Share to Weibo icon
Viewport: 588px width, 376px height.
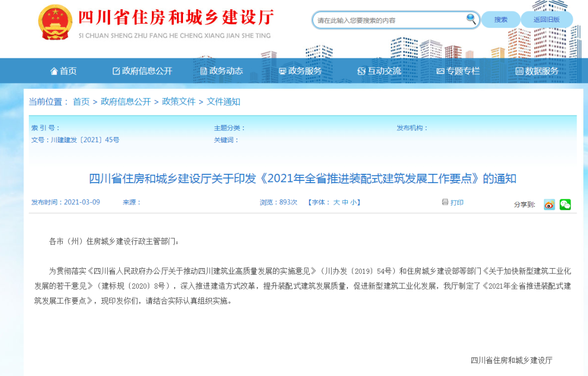tap(549, 204)
